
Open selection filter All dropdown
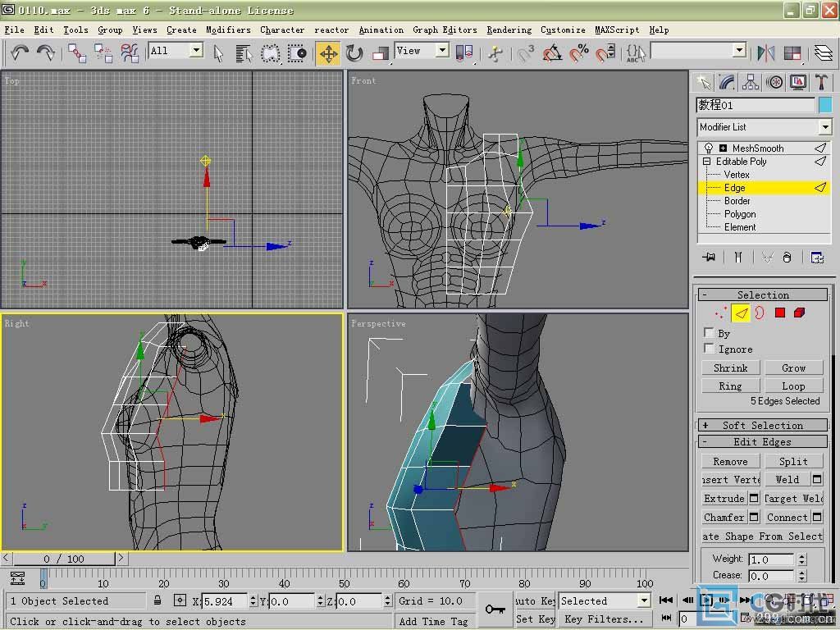(197, 50)
